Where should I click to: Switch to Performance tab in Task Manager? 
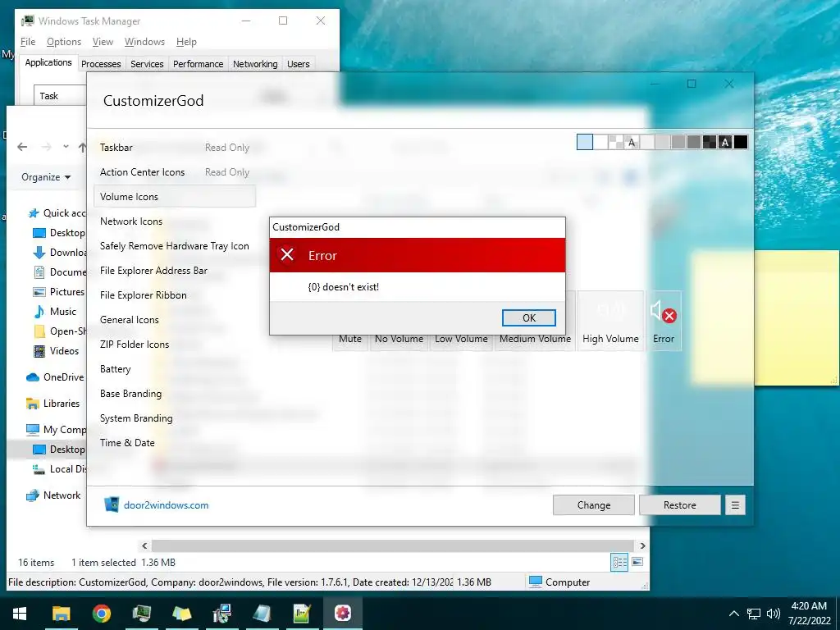point(199,64)
